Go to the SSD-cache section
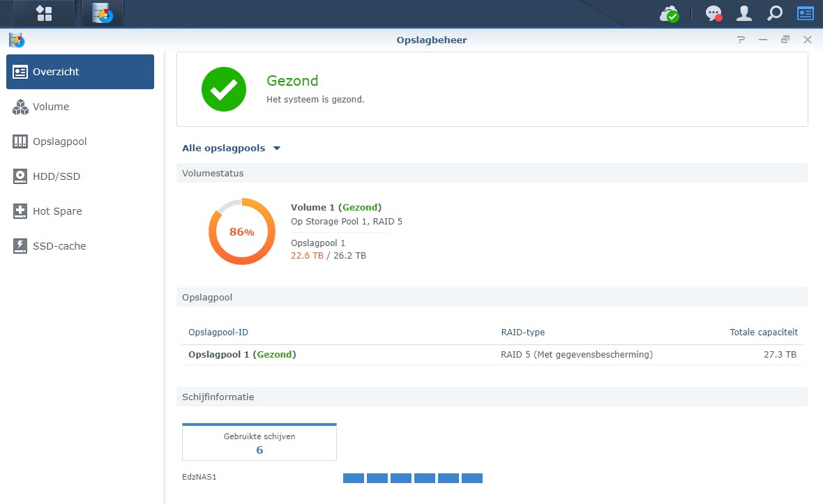Image resolution: width=823 pixels, height=504 pixels. (80, 246)
